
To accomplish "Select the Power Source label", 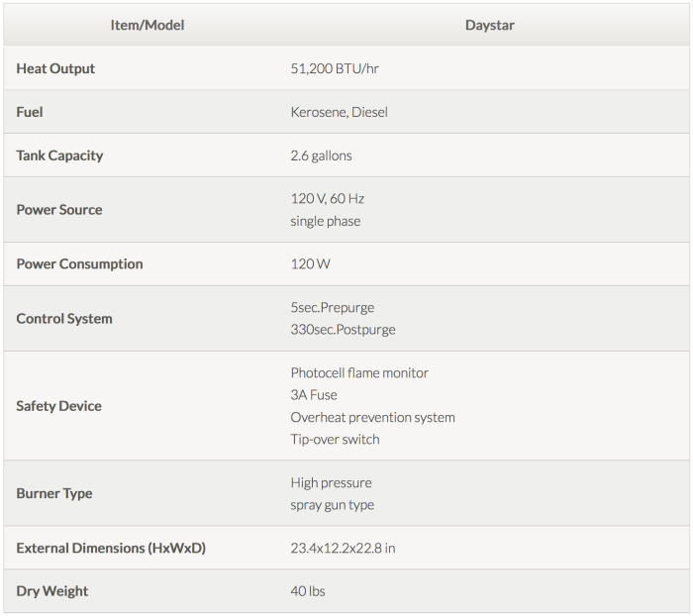I will pos(58,210).
